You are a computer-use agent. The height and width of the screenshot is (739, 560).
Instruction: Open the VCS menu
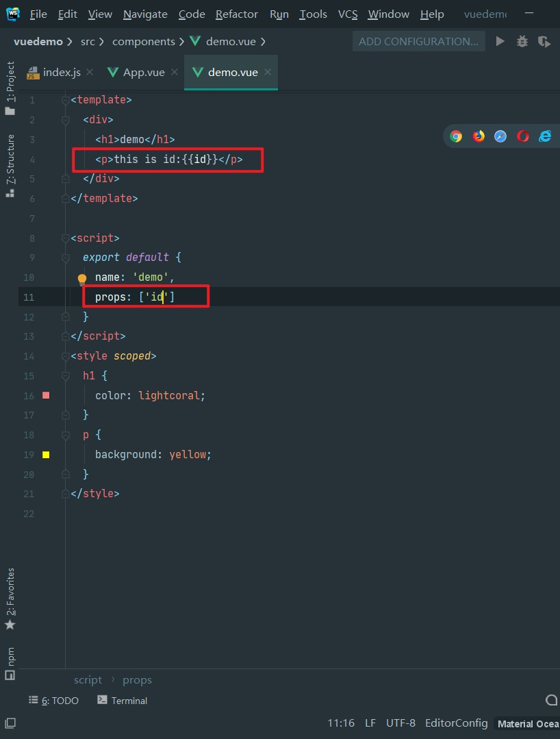click(x=348, y=14)
